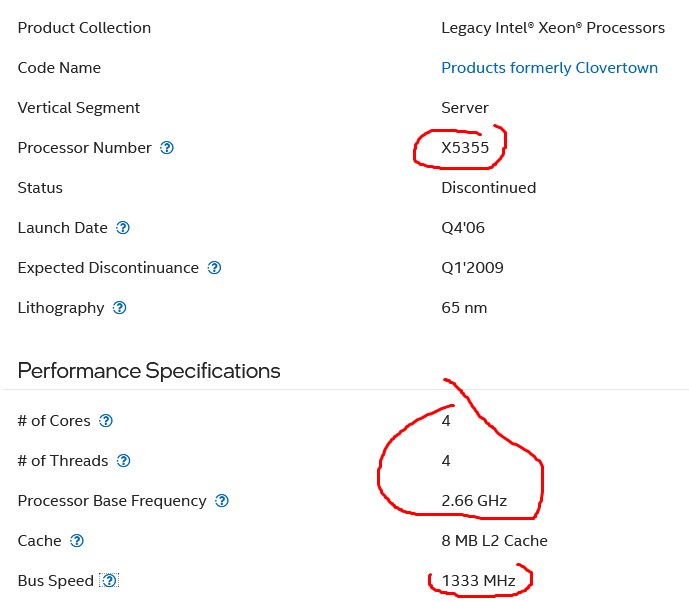Screen dimensions: 689x602
Task: Click the Discontinued status value
Action: (x=489, y=188)
